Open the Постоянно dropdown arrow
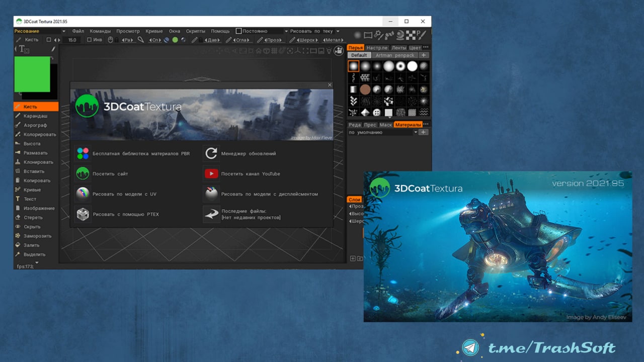 (286, 31)
